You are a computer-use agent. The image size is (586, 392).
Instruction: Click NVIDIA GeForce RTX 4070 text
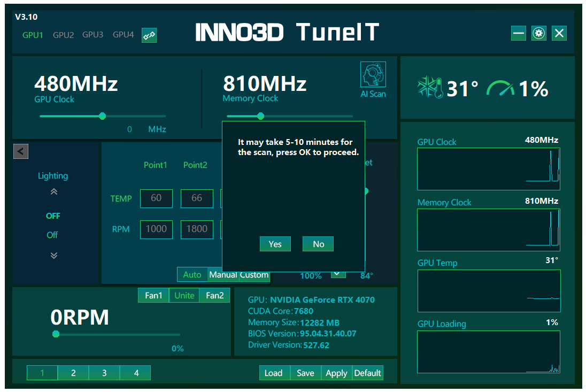point(322,299)
